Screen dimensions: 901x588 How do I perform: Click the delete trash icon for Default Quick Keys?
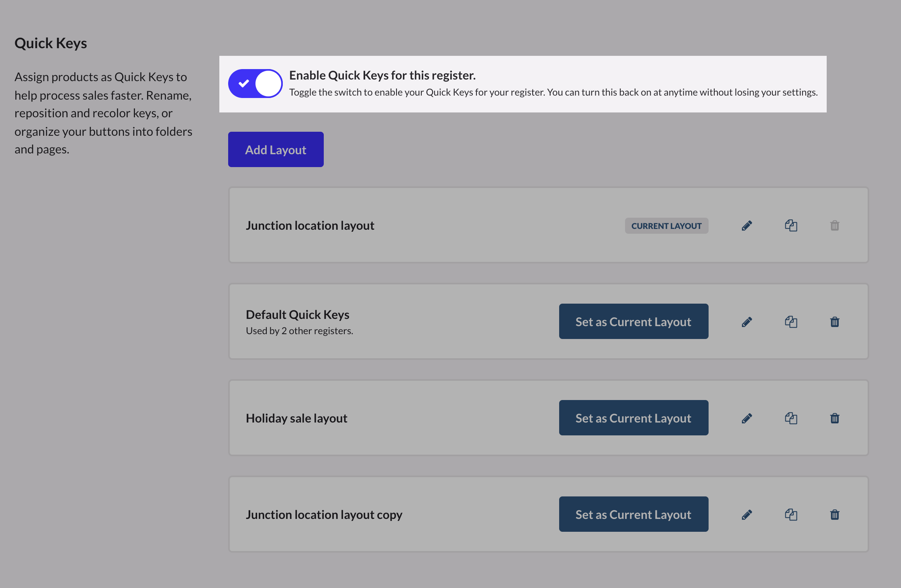[x=834, y=322]
